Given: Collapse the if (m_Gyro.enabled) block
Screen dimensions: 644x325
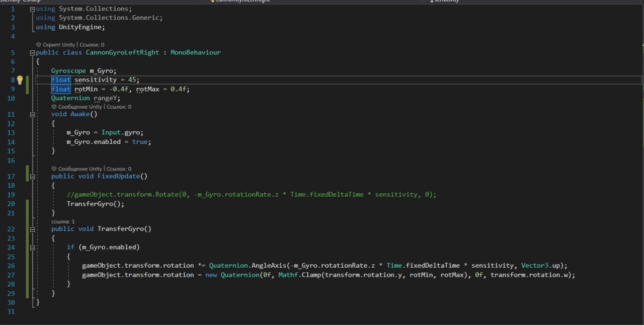Looking at the screenshot, I should click(x=33, y=248).
